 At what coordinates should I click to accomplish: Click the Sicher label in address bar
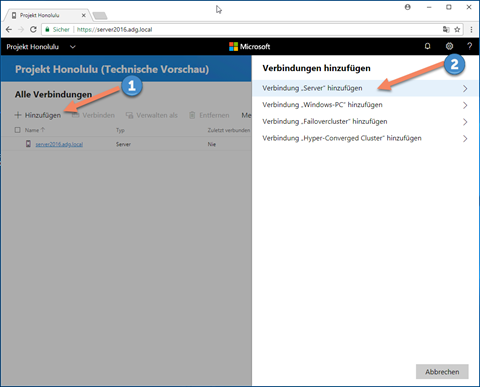pos(61,29)
